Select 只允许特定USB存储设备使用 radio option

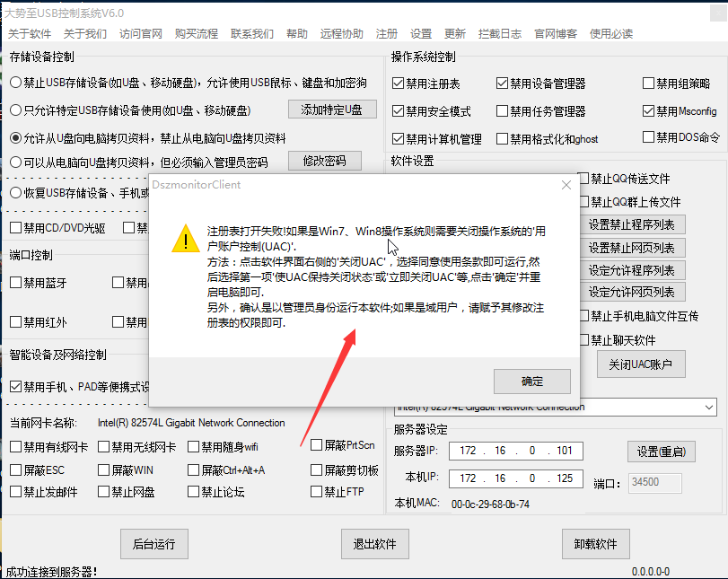(x=16, y=110)
